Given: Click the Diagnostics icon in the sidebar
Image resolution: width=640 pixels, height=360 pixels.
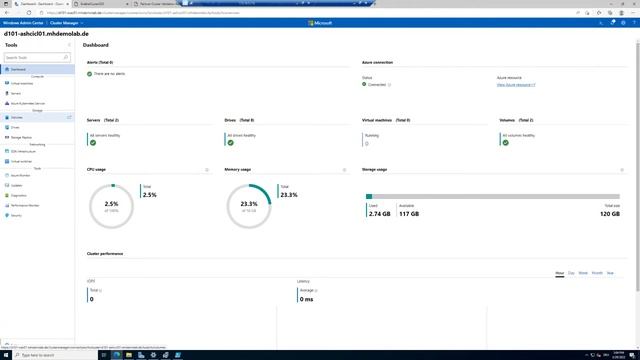Looking at the screenshot, I should tap(7, 195).
